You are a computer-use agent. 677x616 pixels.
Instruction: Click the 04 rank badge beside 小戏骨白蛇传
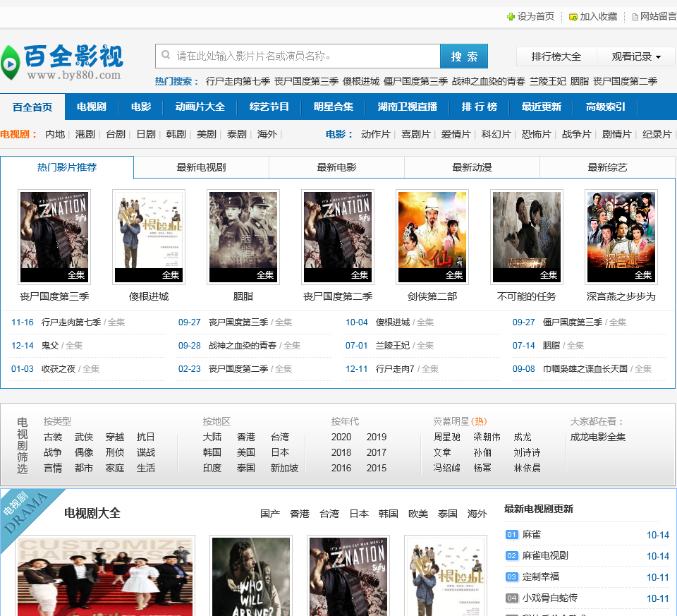tap(512, 598)
